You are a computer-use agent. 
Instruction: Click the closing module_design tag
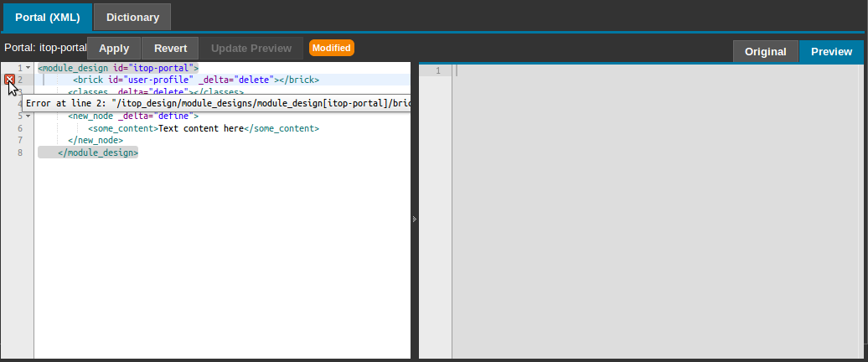click(x=97, y=153)
